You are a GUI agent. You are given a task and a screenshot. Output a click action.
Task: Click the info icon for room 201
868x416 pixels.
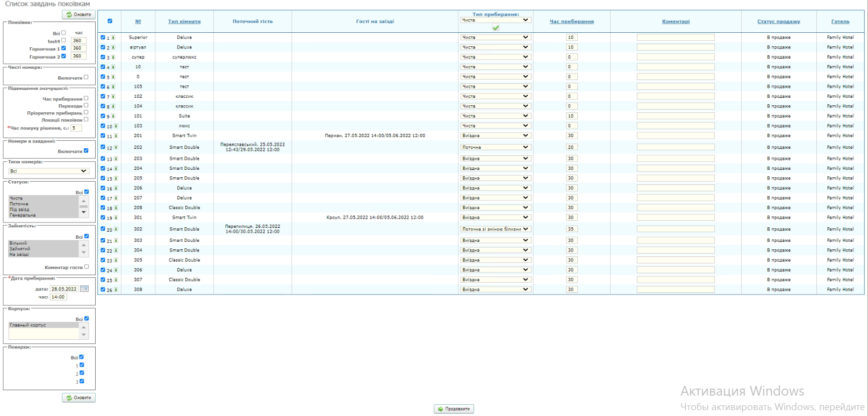point(116,136)
